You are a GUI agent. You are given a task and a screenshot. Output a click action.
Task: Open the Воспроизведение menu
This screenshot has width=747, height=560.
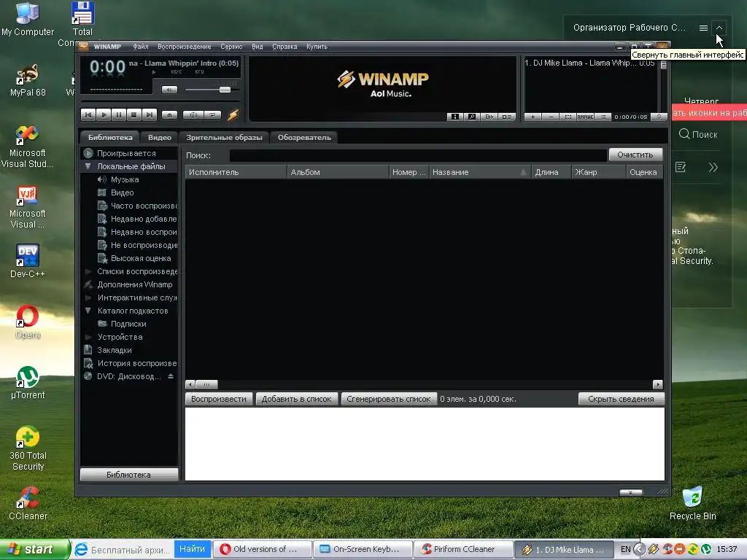[185, 47]
